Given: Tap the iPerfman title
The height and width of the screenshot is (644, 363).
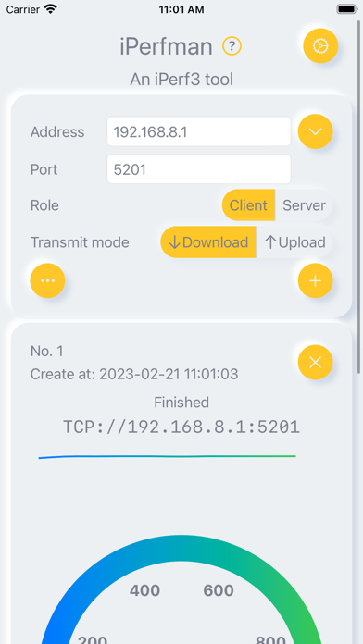Looking at the screenshot, I should click(x=166, y=46).
